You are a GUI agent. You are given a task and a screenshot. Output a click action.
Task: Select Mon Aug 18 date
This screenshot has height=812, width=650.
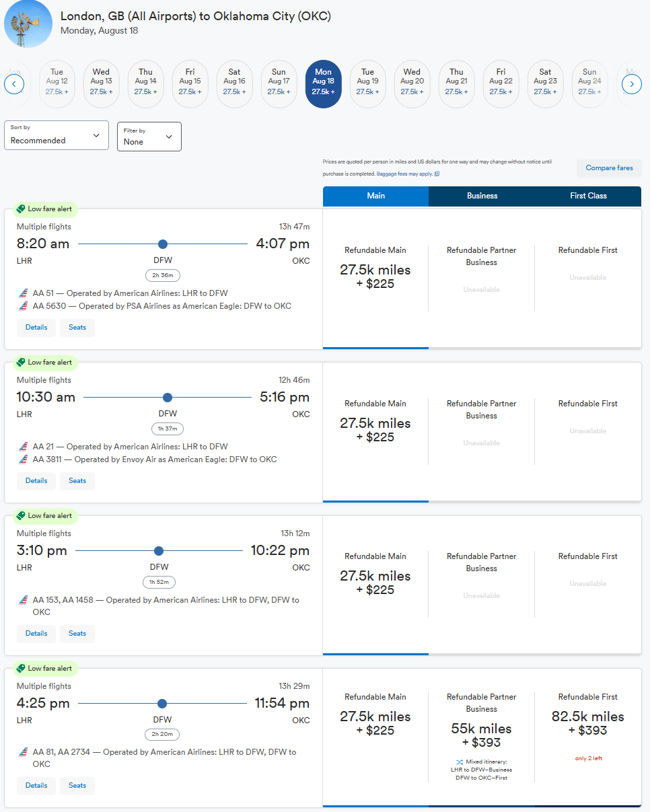(x=323, y=84)
